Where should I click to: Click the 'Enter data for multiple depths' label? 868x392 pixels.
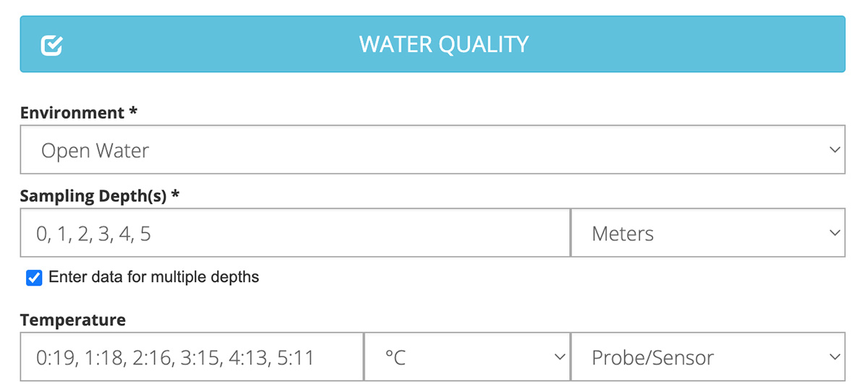click(x=153, y=277)
